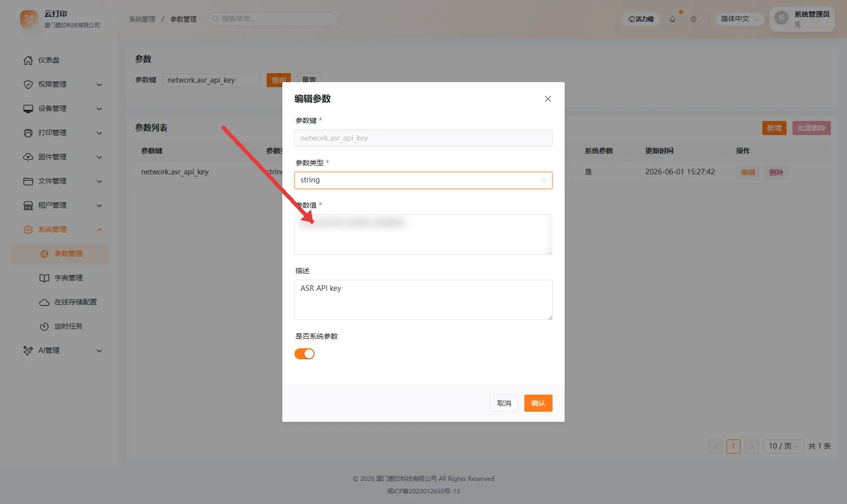The height and width of the screenshot is (504, 847).
Task: Click the disabled 参数键 field in dialog
Action: point(423,138)
